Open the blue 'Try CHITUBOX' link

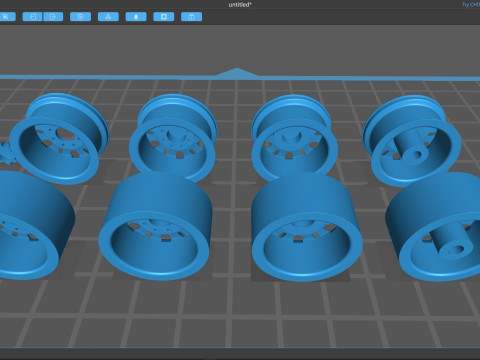tap(471, 5)
